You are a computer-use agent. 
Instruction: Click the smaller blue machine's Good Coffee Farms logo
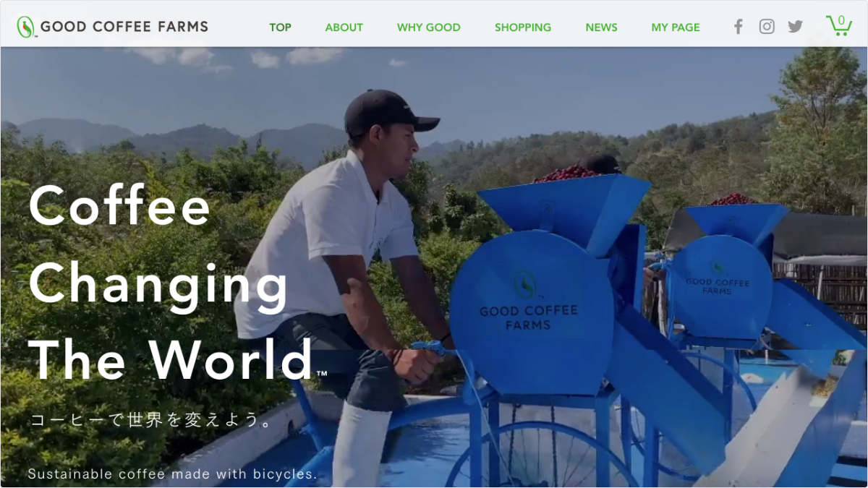(718, 278)
